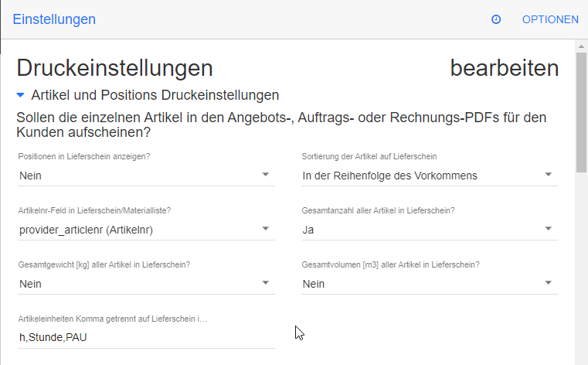Open 'Positionen in Lieferschein anzeigen?' dropdown
The image size is (588, 365).
[146, 176]
